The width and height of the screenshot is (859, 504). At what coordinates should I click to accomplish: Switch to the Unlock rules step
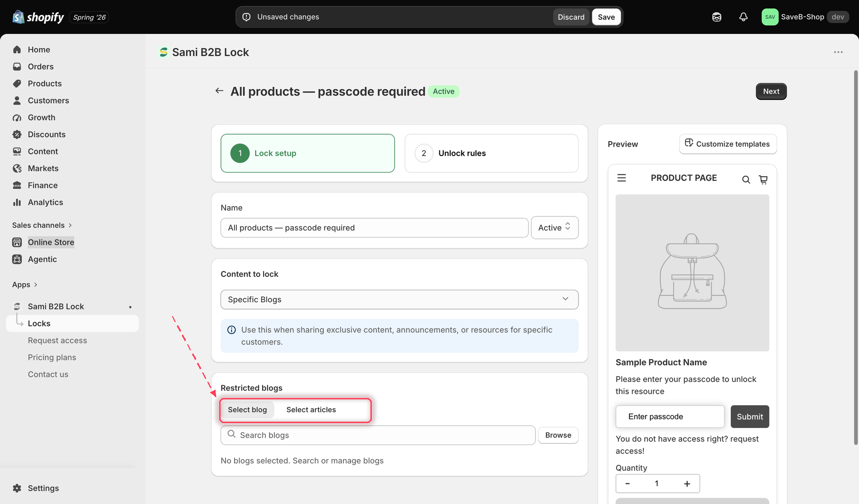tap(491, 153)
